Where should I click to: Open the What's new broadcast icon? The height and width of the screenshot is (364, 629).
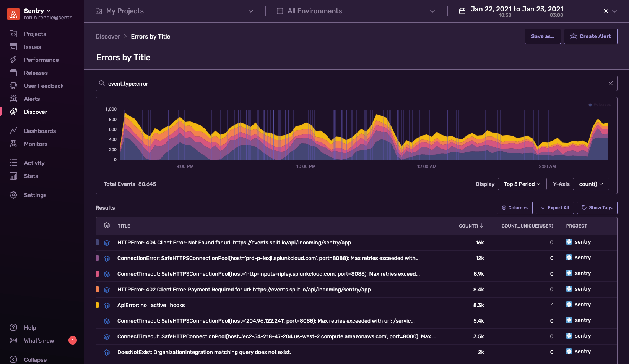[13, 340]
